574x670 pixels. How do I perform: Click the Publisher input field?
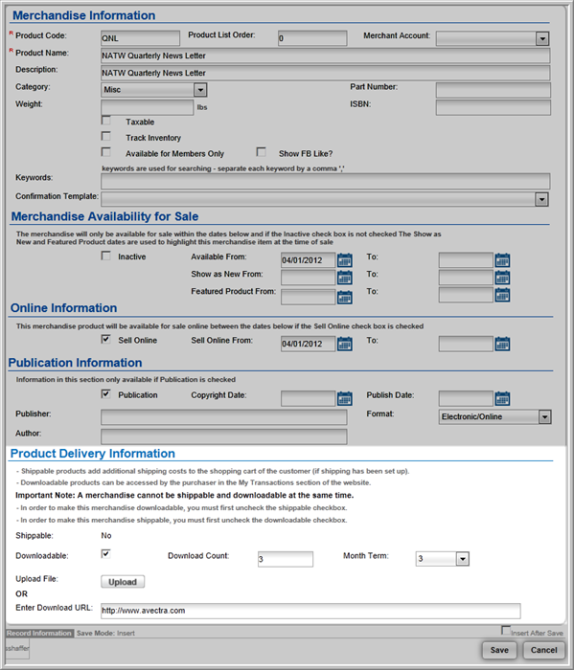(224, 417)
